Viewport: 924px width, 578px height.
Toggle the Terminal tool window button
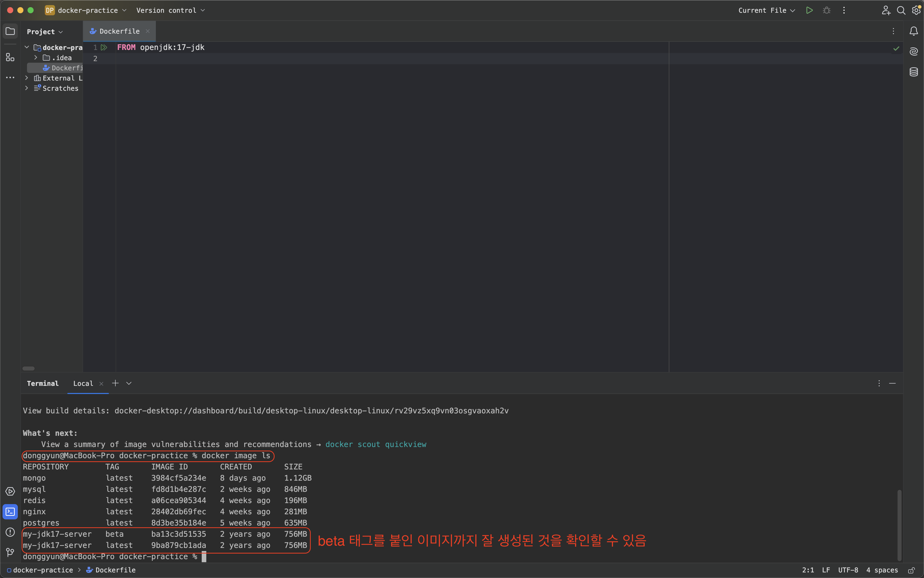(10, 511)
